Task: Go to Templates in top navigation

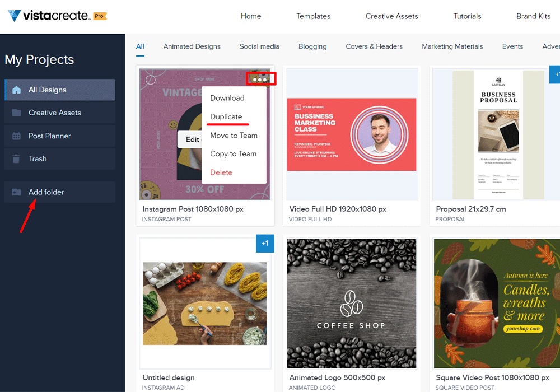Action: [313, 16]
